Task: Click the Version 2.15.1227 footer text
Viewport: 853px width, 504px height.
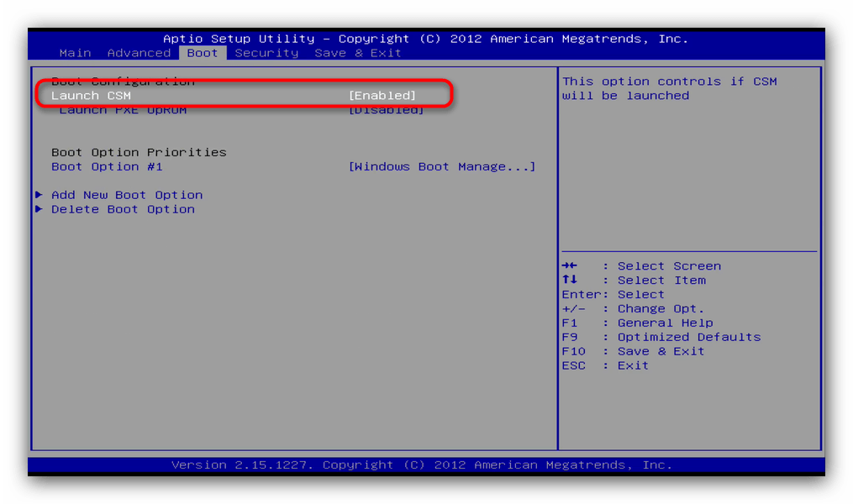Action: point(422,465)
